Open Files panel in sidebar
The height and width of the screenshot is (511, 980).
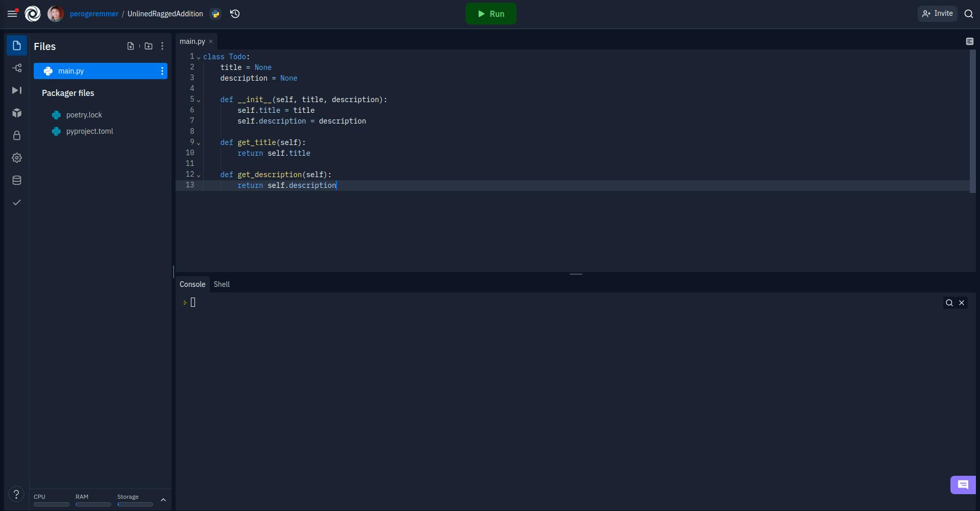[17, 45]
